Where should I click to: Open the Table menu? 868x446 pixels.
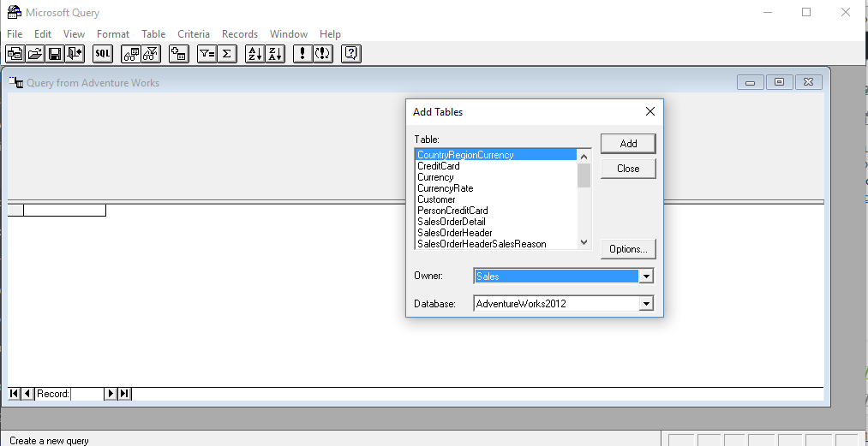coord(153,33)
